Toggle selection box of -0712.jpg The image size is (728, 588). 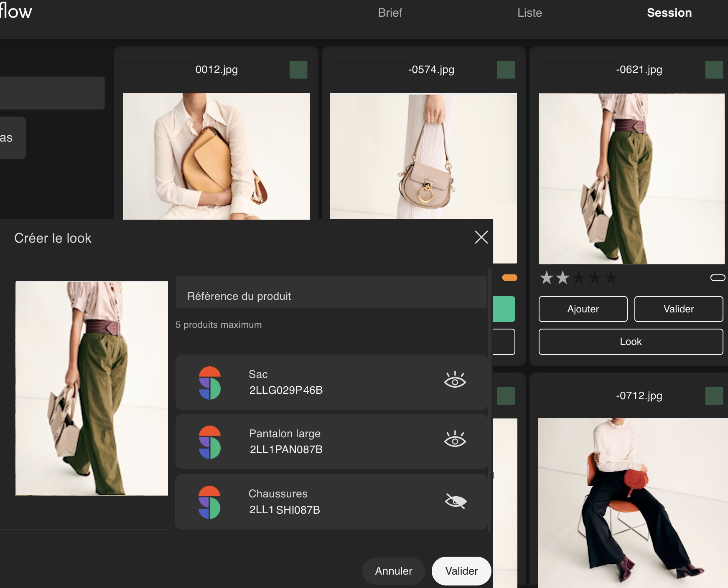(714, 396)
